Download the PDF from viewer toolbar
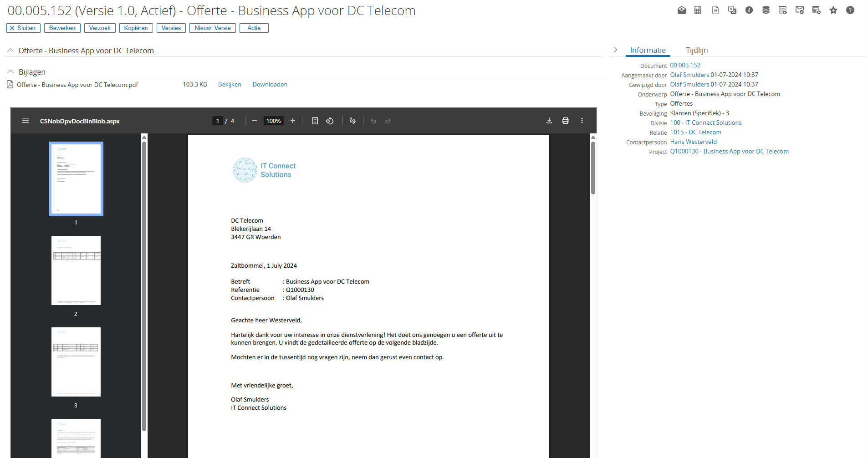Screen dimensions: 868x458 pos(549,121)
